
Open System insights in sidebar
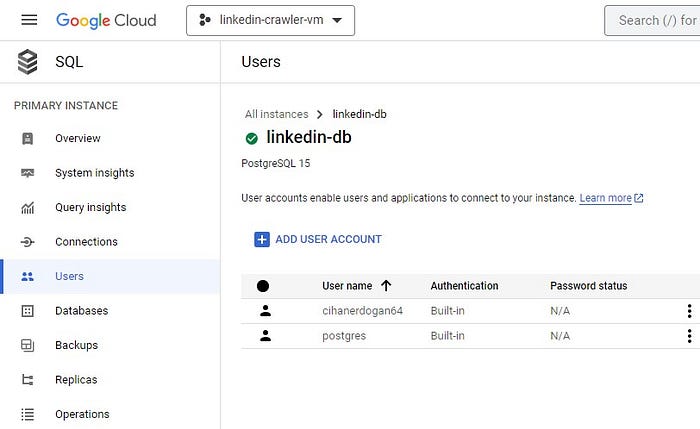click(95, 173)
